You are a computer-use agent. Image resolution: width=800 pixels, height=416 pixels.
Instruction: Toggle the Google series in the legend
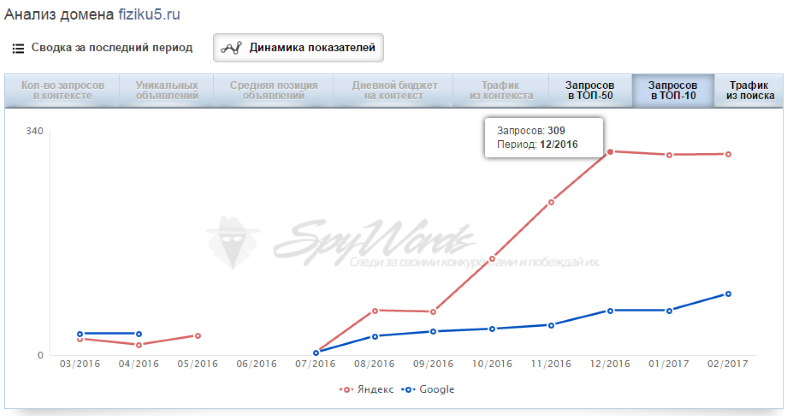[427, 389]
